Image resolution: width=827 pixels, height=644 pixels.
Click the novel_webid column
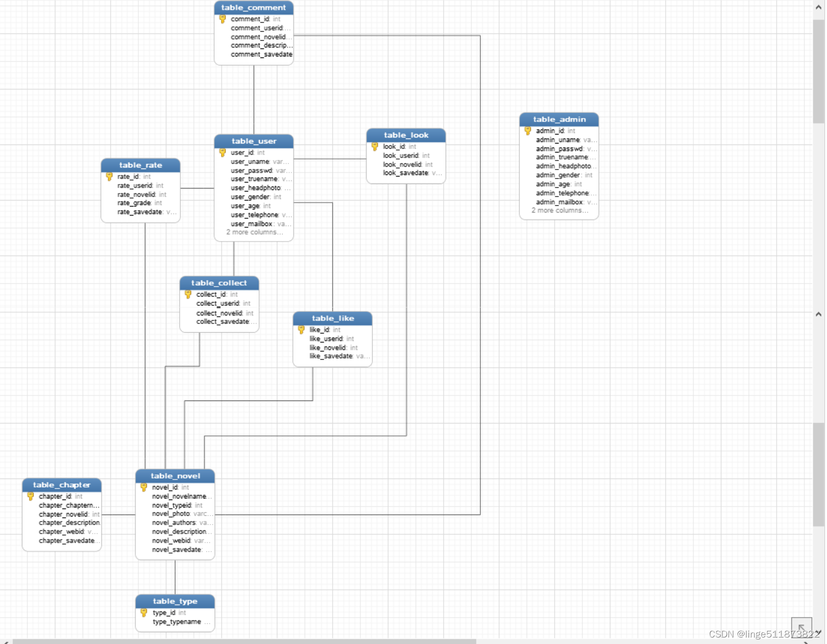[x=181, y=540]
